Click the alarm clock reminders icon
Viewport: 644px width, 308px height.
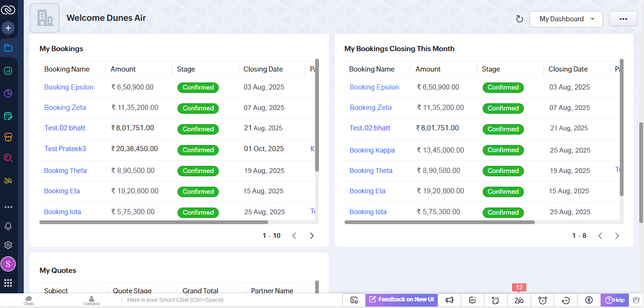[x=542, y=300]
